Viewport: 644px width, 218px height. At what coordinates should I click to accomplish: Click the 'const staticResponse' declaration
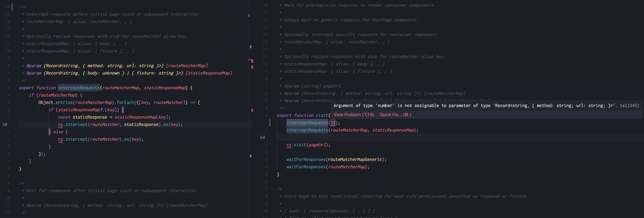click(x=83, y=117)
